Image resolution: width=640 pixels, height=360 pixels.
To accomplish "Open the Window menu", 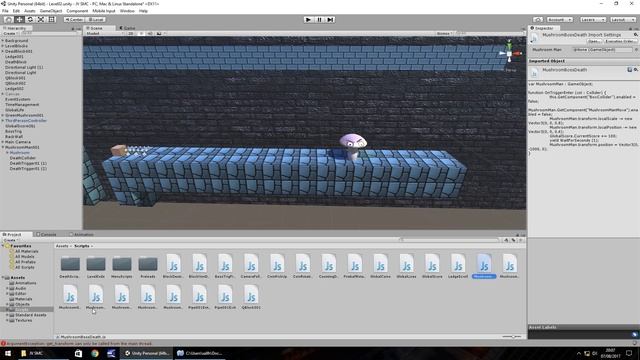I will click(x=127, y=11).
